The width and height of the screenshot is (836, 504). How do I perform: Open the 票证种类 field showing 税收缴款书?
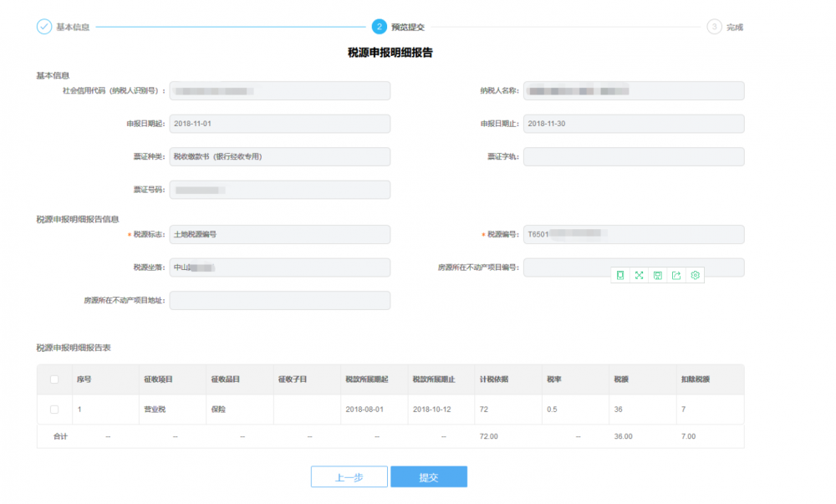(x=279, y=156)
